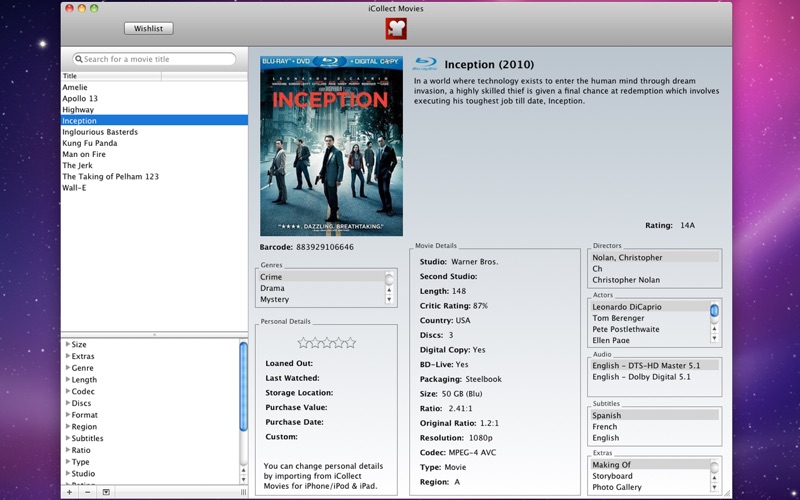
Task: Select The Jerk in the movie list
Action: (154, 165)
